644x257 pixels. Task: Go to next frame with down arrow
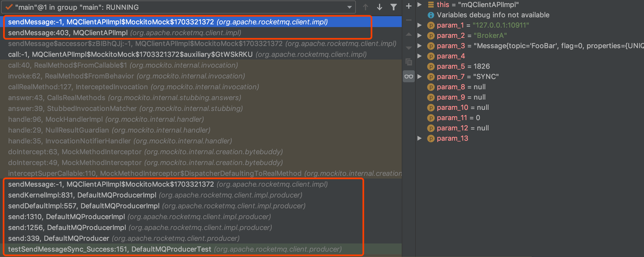click(x=380, y=7)
